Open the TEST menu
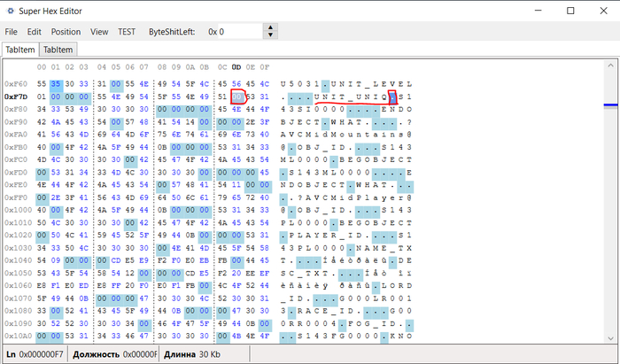The image size is (620, 364). [128, 31]
